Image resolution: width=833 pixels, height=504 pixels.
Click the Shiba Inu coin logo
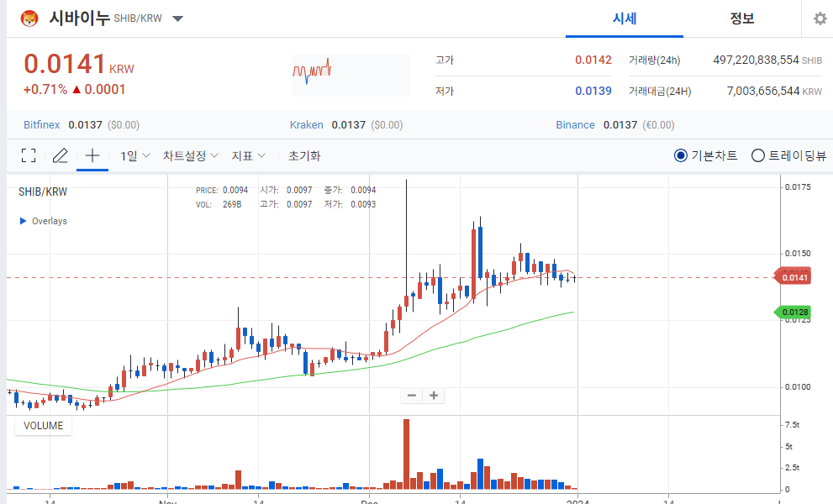click(x=27, y=18)
